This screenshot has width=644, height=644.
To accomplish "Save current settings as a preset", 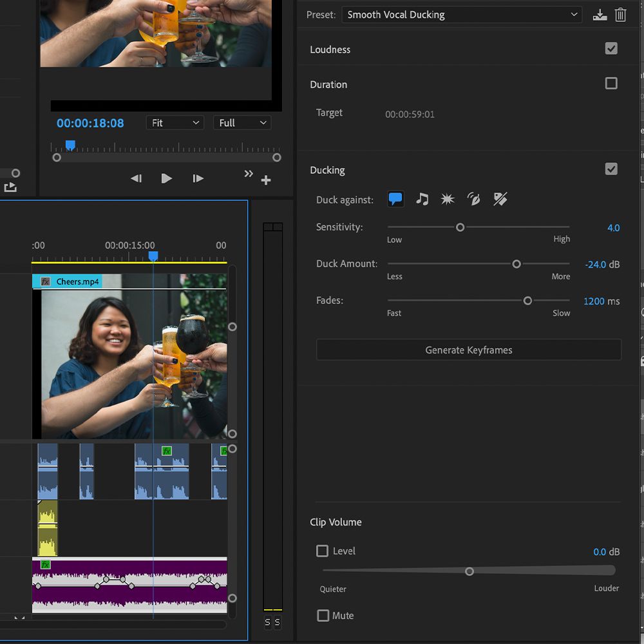I will 600,14.
